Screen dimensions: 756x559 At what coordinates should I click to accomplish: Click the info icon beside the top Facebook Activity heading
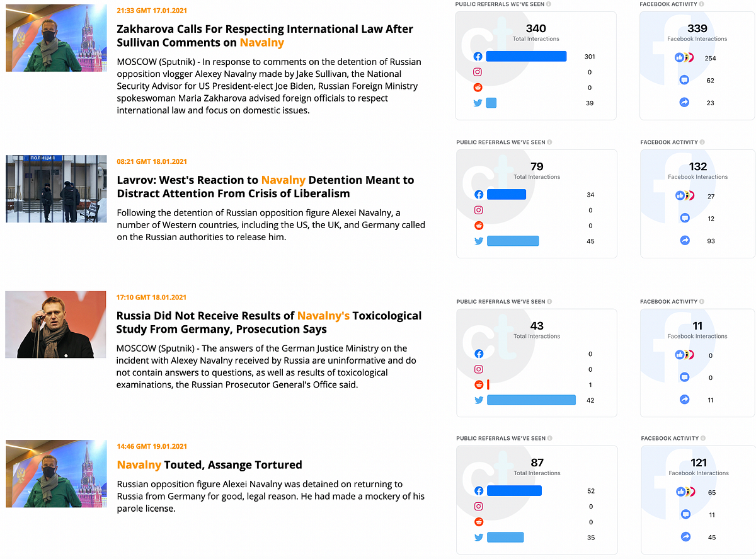click(x=702, y=4)
